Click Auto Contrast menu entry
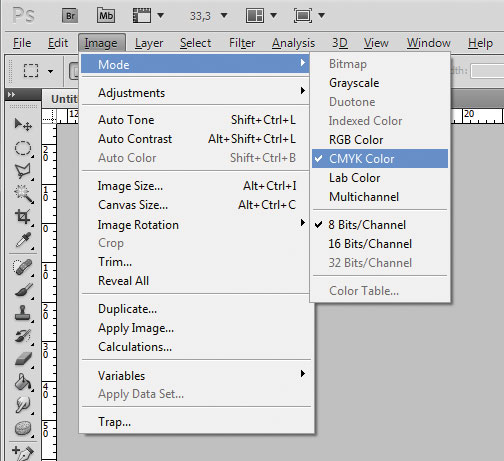504x461 pixels. pyautogui.click(x=195, y=139)
